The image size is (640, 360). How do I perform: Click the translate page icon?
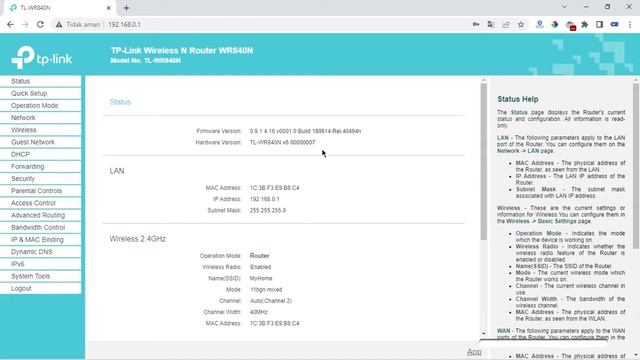point(491,24)
